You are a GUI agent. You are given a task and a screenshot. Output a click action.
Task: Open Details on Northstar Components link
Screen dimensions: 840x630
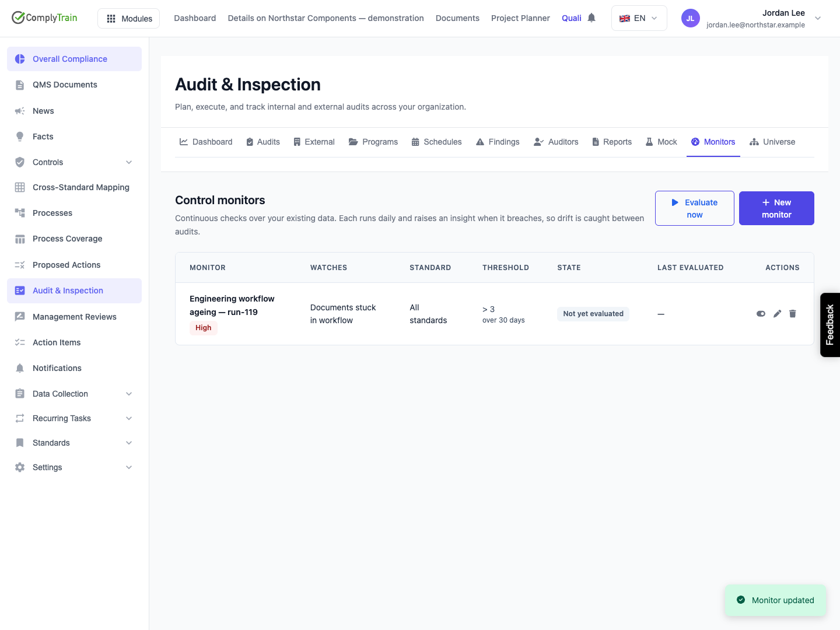(x=325, y=18)
